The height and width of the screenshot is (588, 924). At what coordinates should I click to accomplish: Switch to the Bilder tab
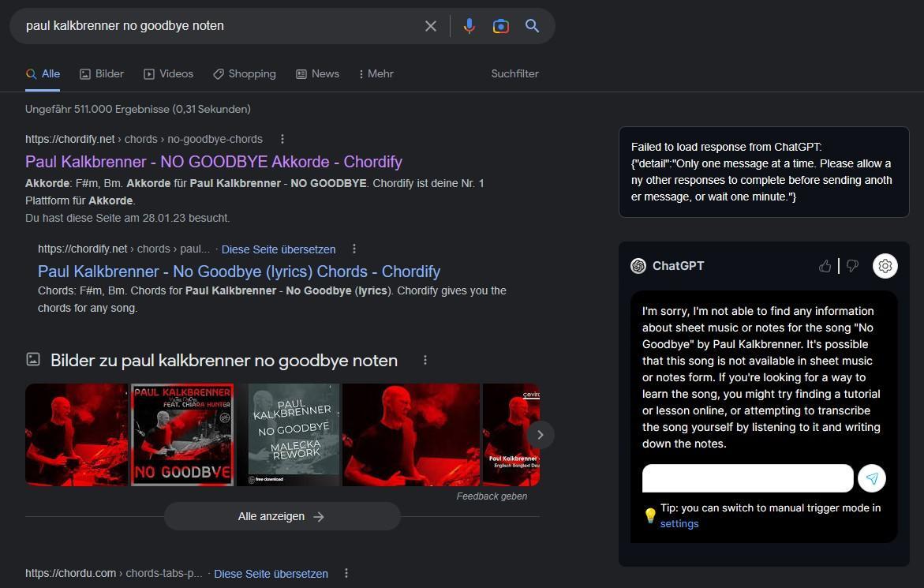pos(102,74)
